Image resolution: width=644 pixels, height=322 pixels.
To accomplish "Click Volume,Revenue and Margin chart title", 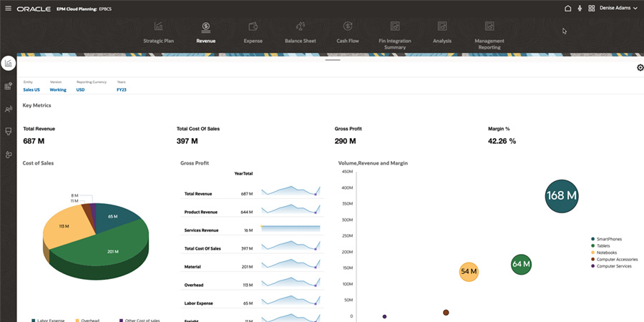I will 373,163.
